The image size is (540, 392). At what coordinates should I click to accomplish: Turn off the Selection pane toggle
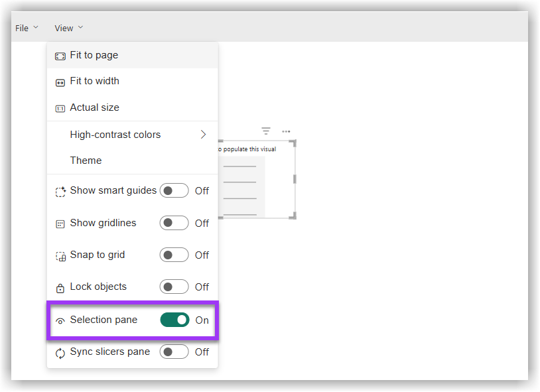point(174,320)
